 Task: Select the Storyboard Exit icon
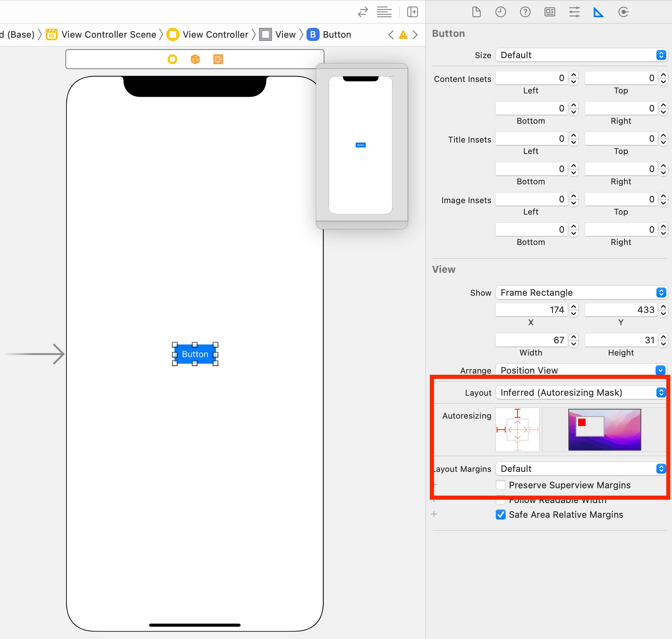[x=218, y=59]
